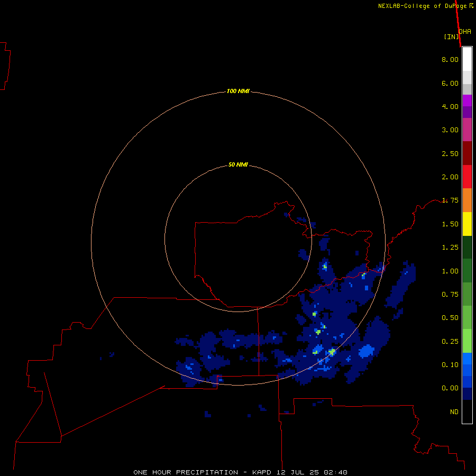
Task: Click the medium green 0.75 legend swatch
Action: [x=467, y=294]
